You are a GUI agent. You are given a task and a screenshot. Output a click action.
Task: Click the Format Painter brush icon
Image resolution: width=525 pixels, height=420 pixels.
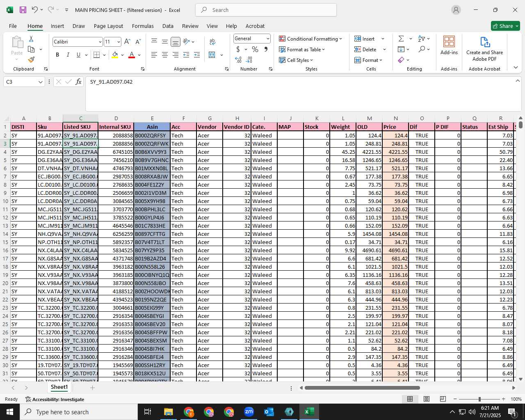coord(31,60)
